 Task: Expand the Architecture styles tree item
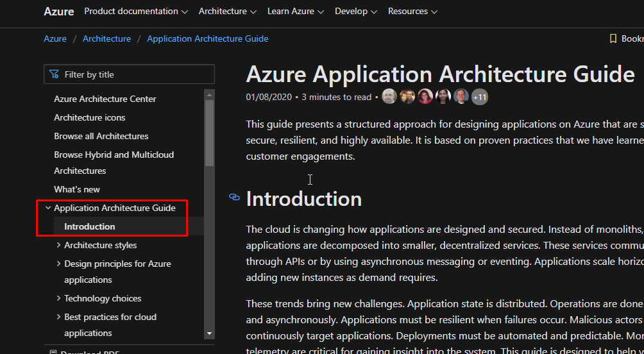click(x=58, y=245)
